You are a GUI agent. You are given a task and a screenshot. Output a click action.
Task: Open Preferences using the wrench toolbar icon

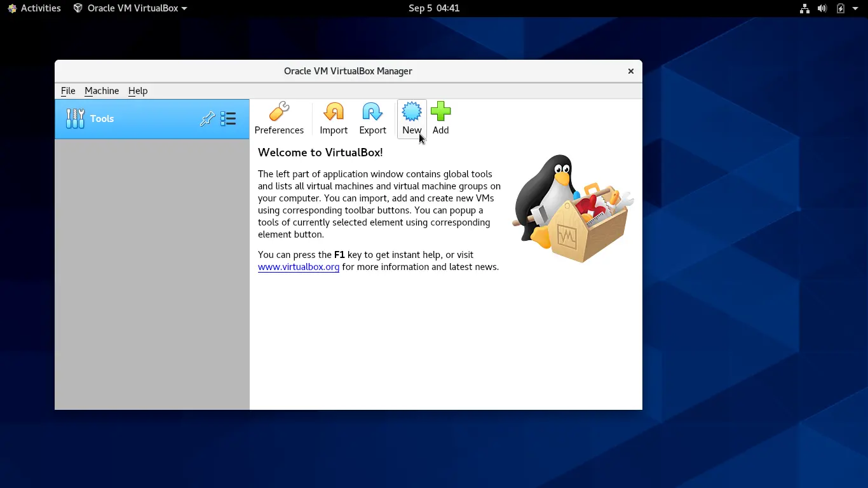pos(279,118)
